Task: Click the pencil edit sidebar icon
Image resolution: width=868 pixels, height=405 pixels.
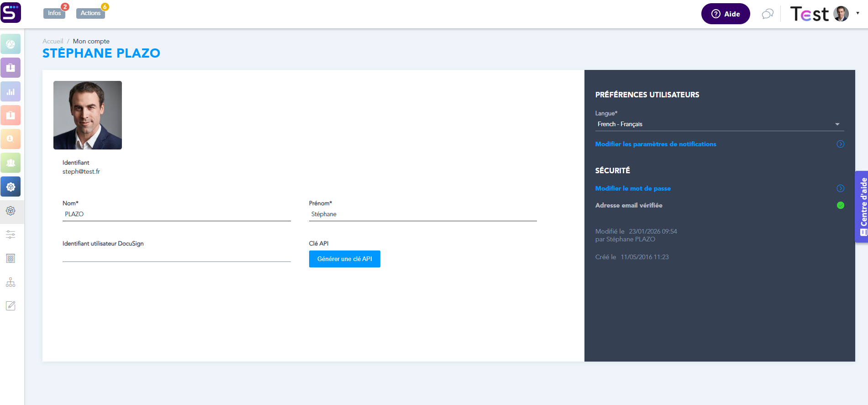Action: [x=11, y=306]
